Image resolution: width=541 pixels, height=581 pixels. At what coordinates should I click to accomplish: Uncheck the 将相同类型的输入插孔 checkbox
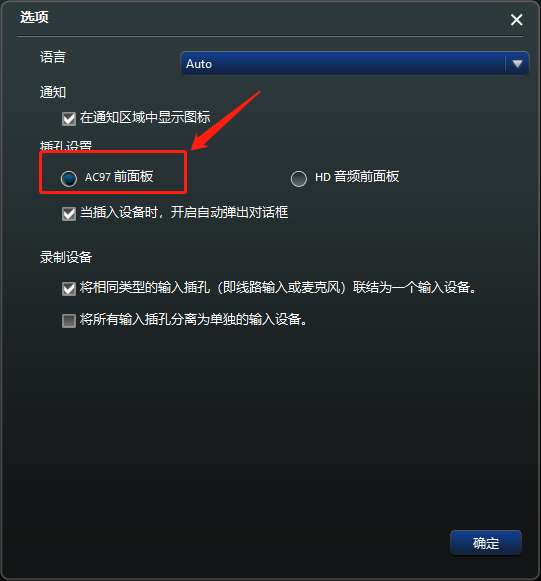point(69,289)
